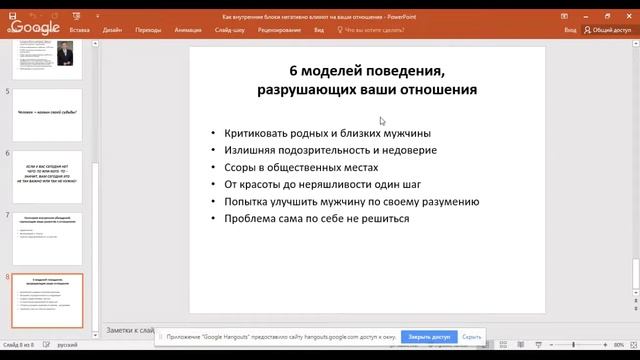The height and width of the screenshot is (360, 640).
Task: Click the 'Что вы хотите сделать?' search field
Action: pyautogui.click(x=371, y=30)
